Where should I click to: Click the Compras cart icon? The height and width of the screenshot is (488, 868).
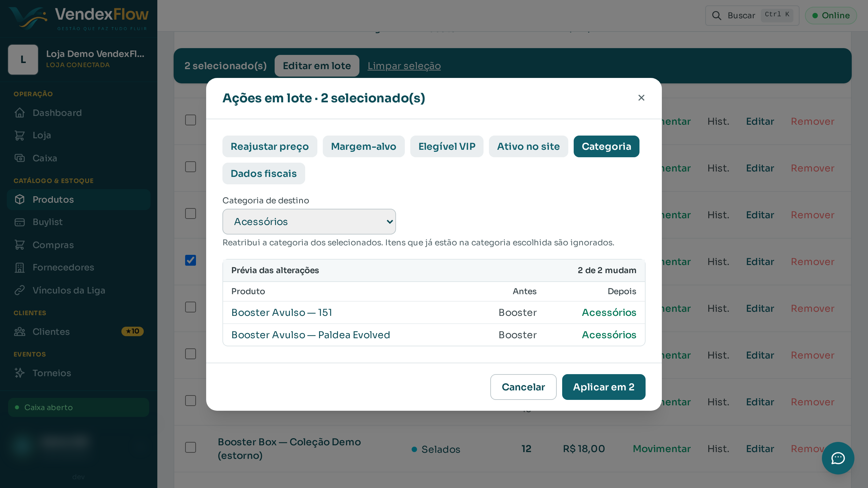click(20, 245)
